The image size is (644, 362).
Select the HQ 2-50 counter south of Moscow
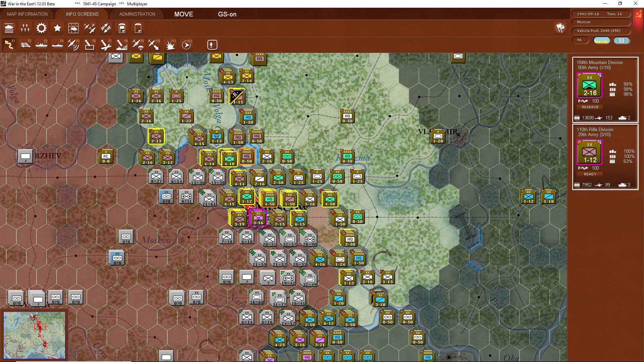[349, 239]
